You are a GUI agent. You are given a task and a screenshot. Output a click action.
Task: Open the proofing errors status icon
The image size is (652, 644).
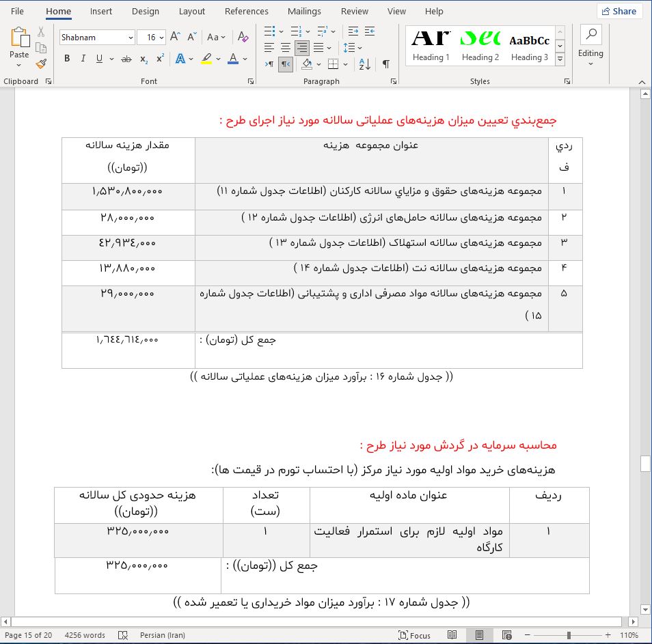122,635
